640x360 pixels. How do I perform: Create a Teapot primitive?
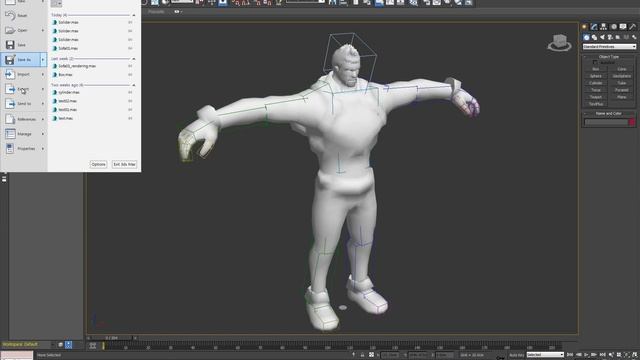pos(596,97)
